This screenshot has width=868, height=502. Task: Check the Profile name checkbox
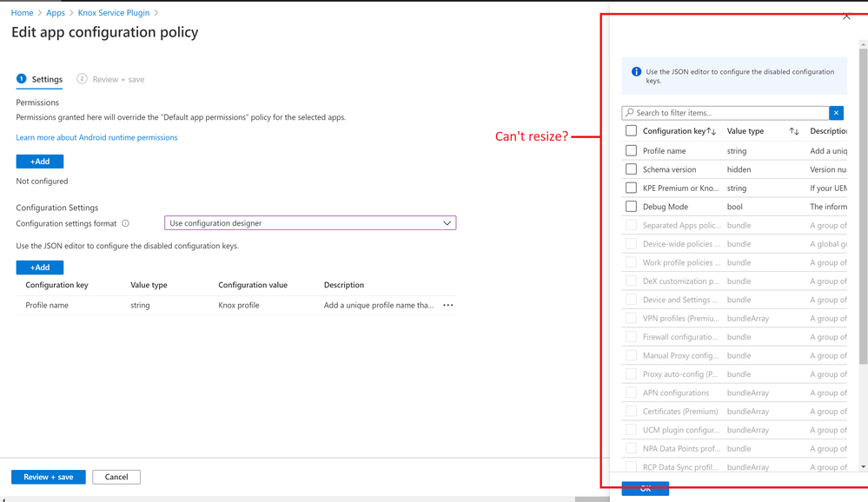tap(631, 150)
